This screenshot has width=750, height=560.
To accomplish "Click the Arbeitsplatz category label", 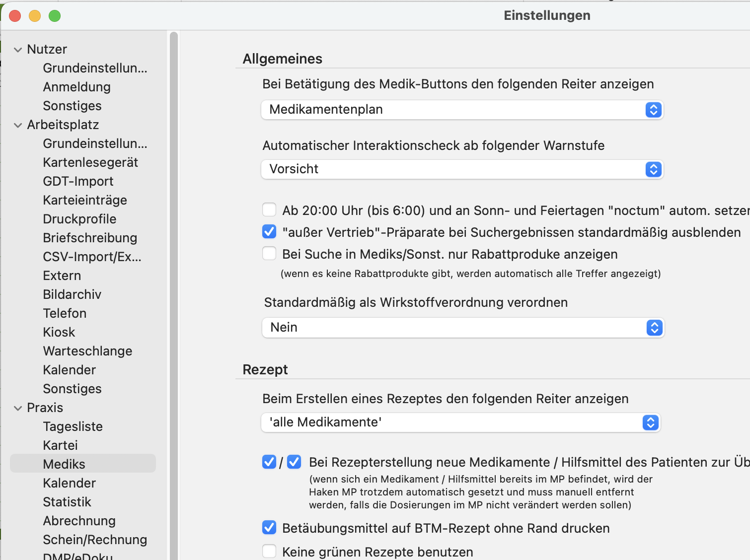I will tap(63, 125).
